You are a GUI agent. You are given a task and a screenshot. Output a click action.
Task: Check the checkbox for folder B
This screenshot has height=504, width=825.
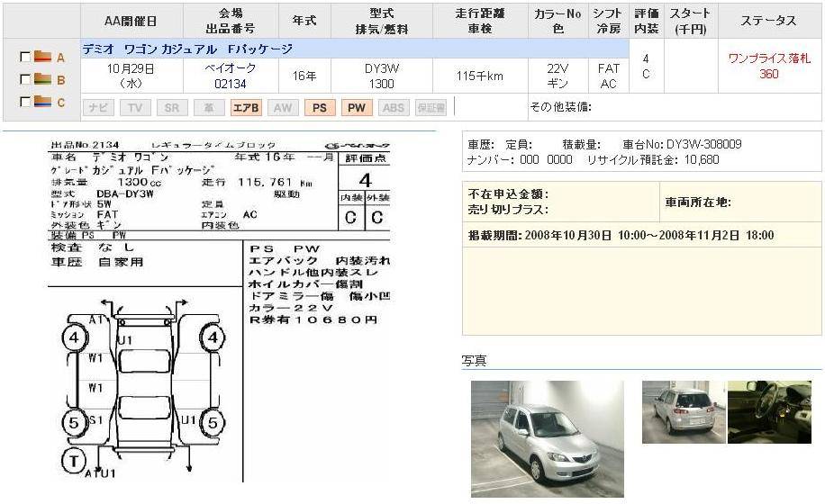[x=24, y=79]
